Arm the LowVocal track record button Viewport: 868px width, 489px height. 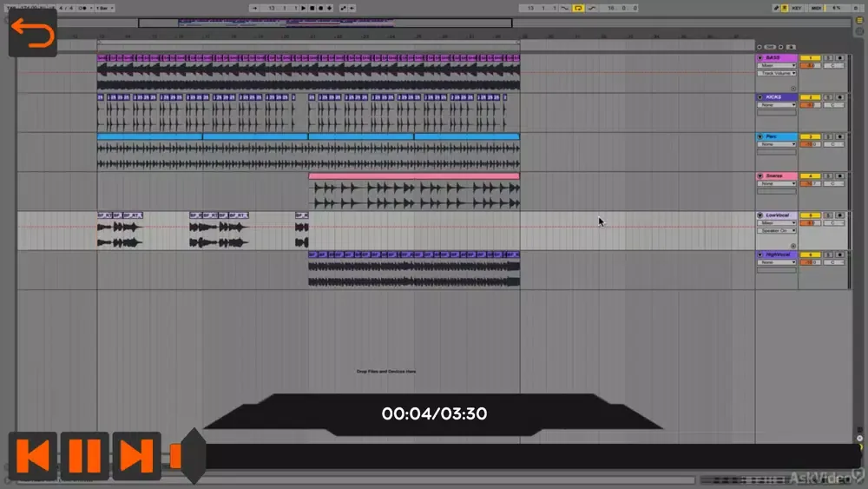pyautogui.click(x=839, y=215)
